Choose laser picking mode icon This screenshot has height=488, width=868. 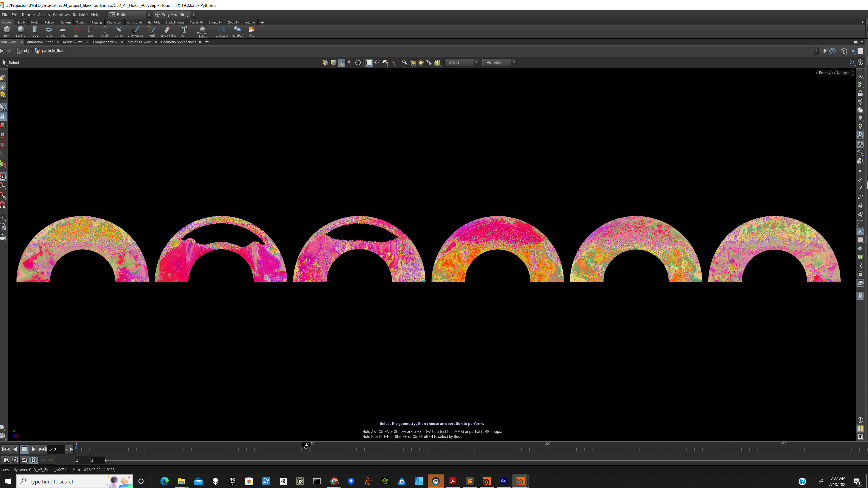394,62
